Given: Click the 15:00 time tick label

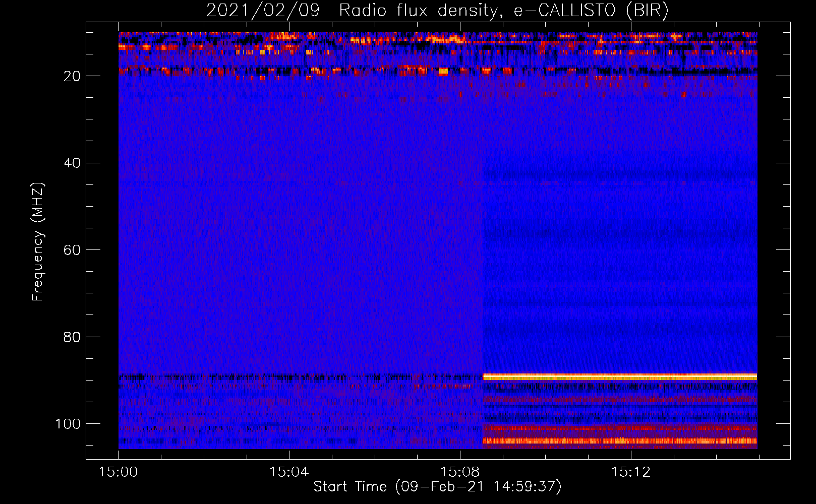Looking at the screenshot, I should coord(119,472).
